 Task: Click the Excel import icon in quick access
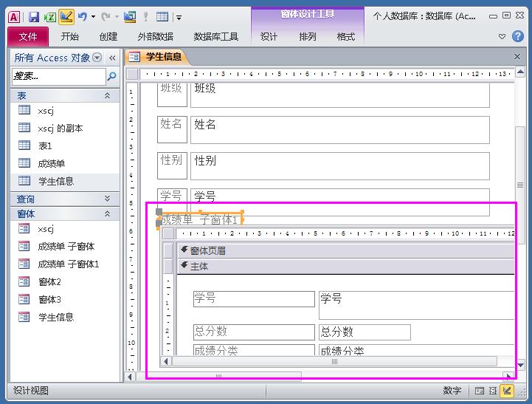tap(50, 17)
